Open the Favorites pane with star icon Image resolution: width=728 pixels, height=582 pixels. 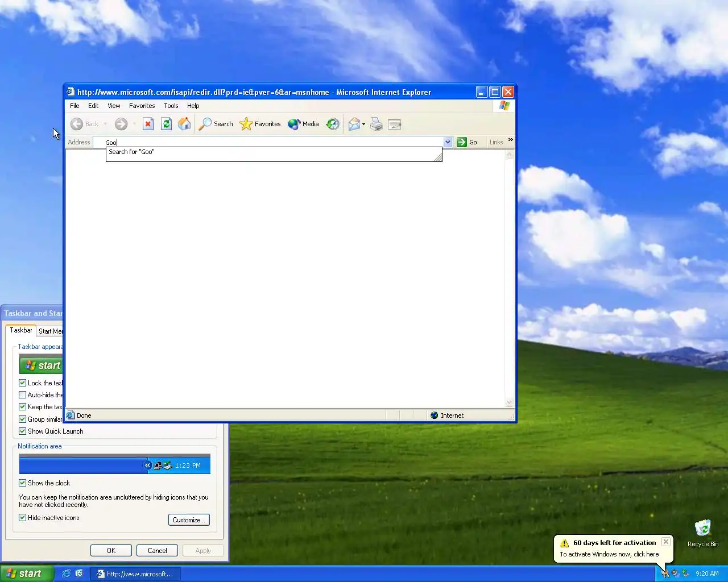[x=260, y=124]
